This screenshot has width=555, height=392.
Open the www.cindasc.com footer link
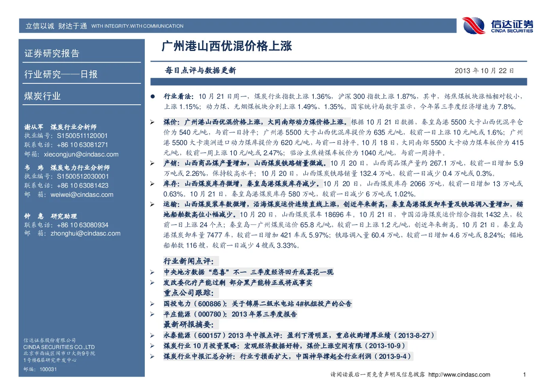point(459,375)
